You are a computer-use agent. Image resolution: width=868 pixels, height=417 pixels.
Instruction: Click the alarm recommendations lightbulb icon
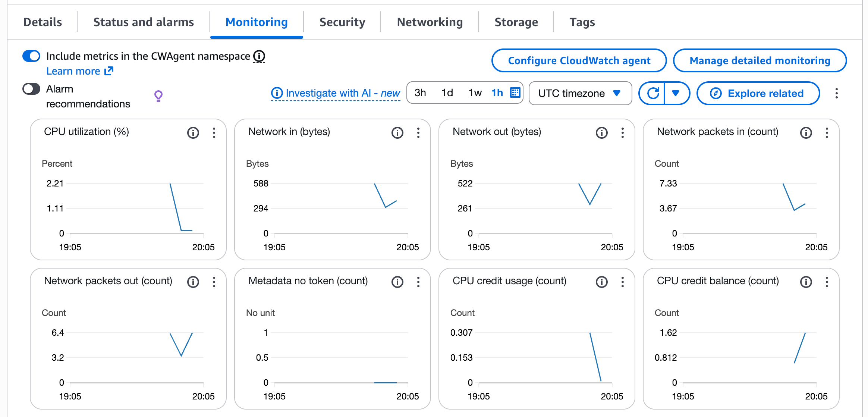pos(158,95)
